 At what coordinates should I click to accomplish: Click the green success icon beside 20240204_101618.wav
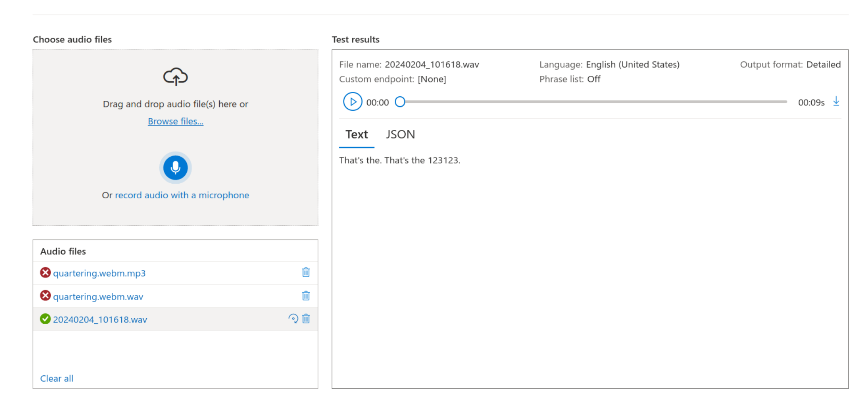click(x=45, y=319)
